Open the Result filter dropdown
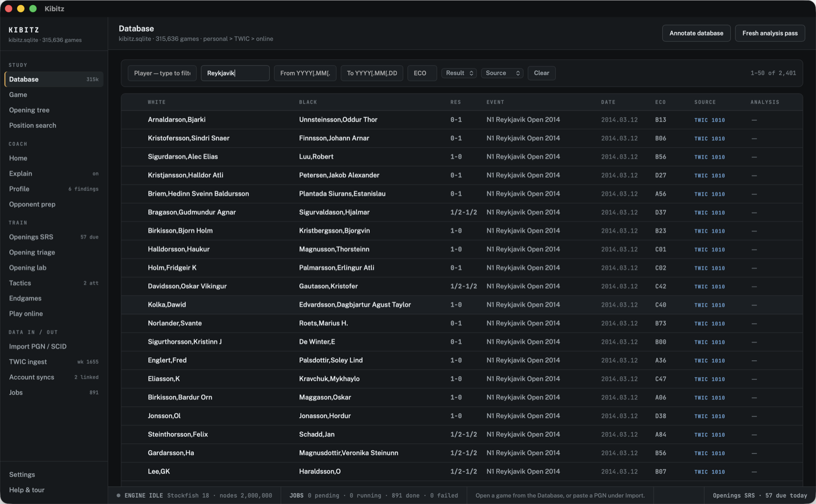 (x=459, y=73)
